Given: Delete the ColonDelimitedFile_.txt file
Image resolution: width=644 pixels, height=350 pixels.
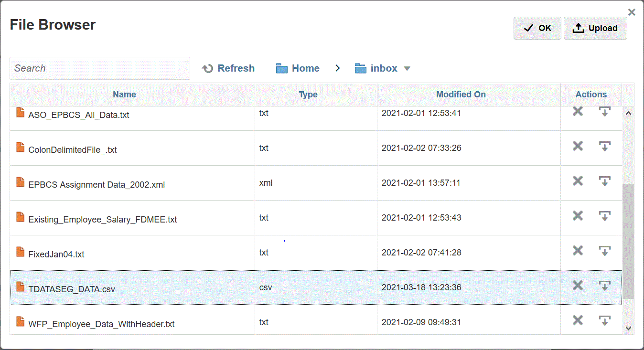Looking at the screenshot, I should point(578,146).
